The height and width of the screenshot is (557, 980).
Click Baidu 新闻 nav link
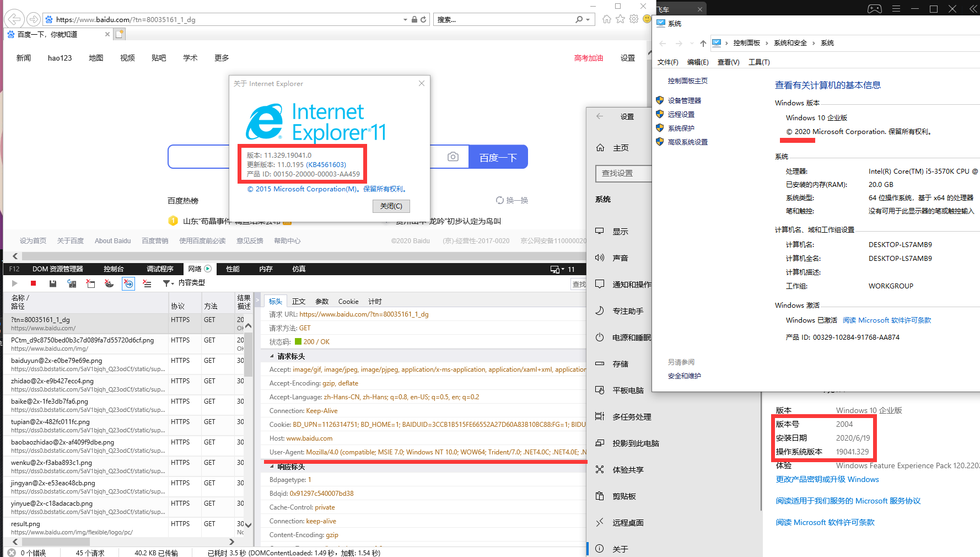point(24,58)
